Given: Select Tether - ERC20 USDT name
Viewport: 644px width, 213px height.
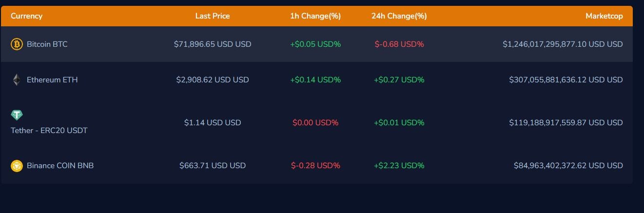Looking at the screenshot, I should click(49, 131).
